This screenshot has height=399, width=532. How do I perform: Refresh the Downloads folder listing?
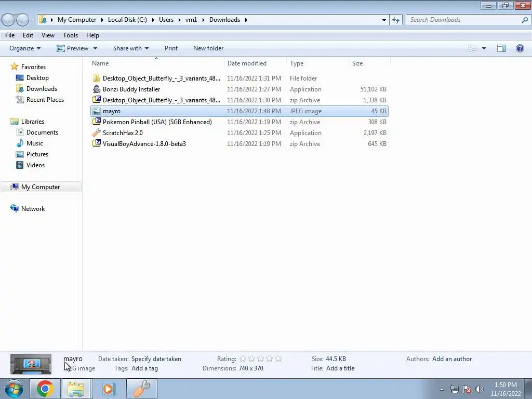click(x=395, y=20)
